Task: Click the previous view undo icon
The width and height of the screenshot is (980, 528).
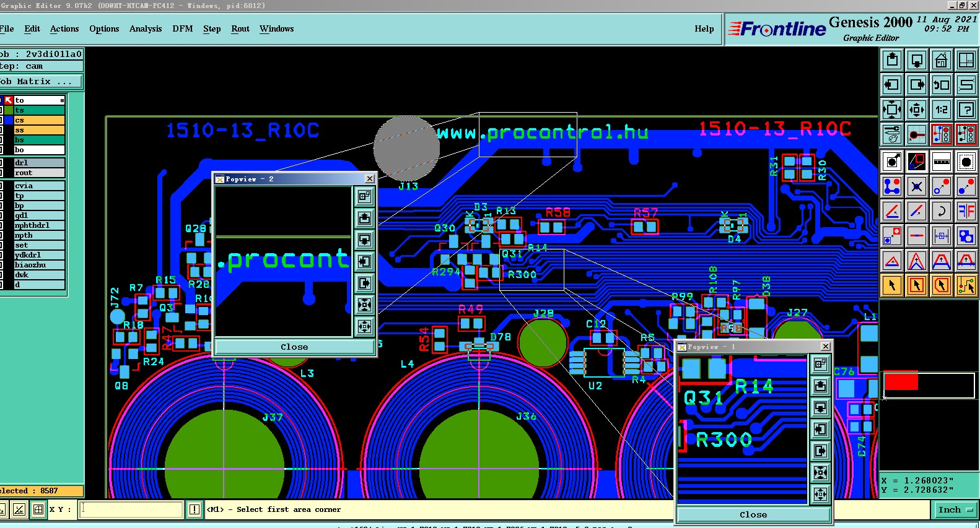Action: click(942, 85)
